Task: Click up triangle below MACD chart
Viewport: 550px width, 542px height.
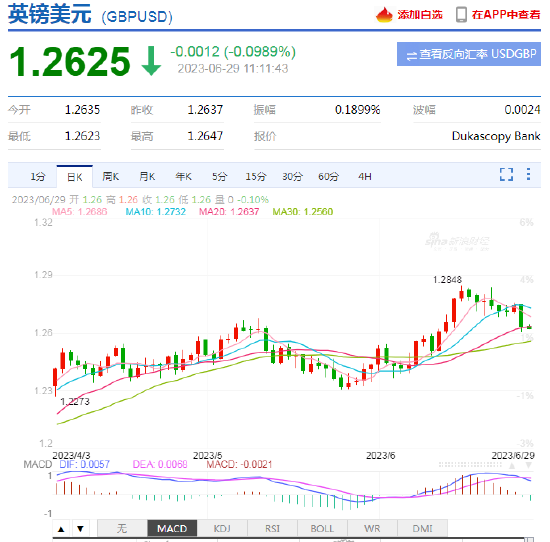Action: tap(61, 529)
